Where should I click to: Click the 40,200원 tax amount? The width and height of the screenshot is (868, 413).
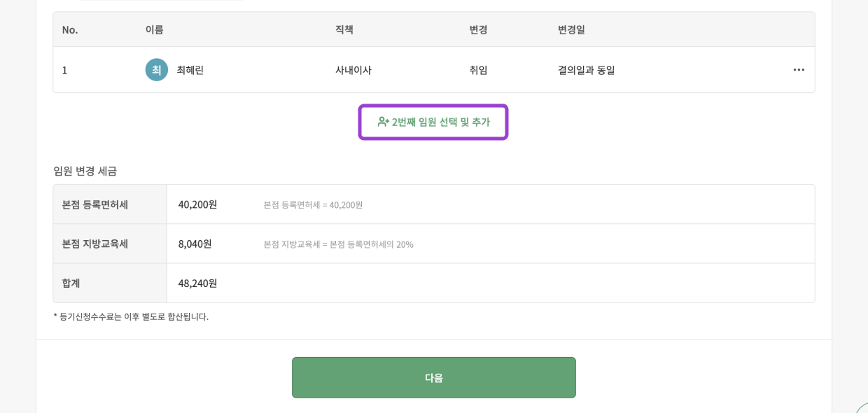[x=198, y=204]
